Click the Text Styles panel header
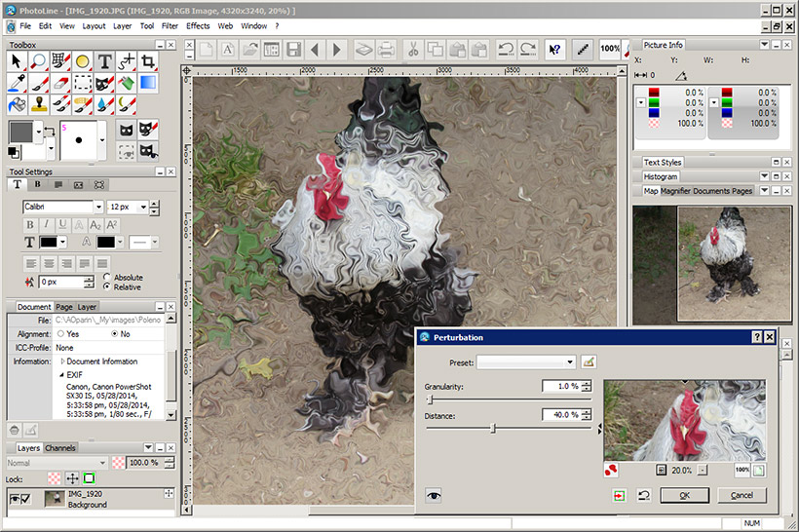This screenshot has height=532, width=799. pos(662,162)
